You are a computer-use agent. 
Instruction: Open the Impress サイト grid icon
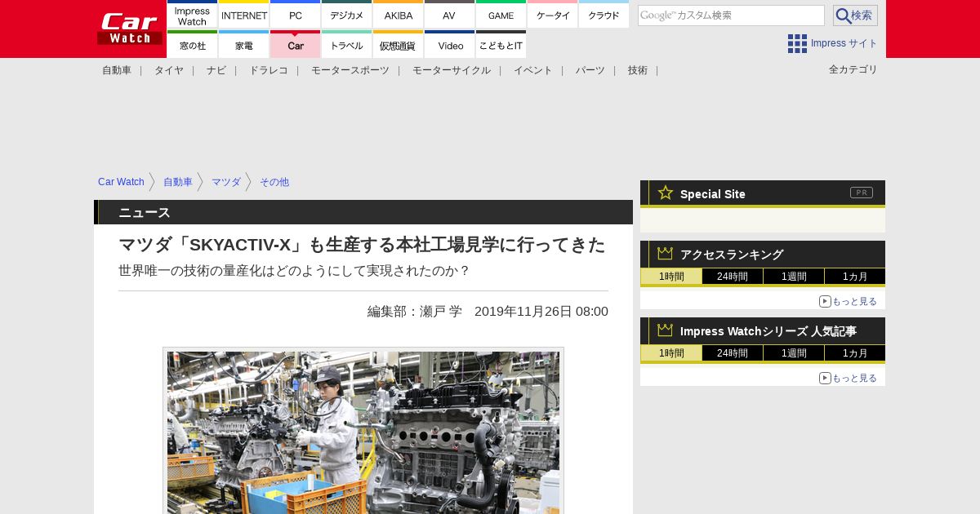797,43
